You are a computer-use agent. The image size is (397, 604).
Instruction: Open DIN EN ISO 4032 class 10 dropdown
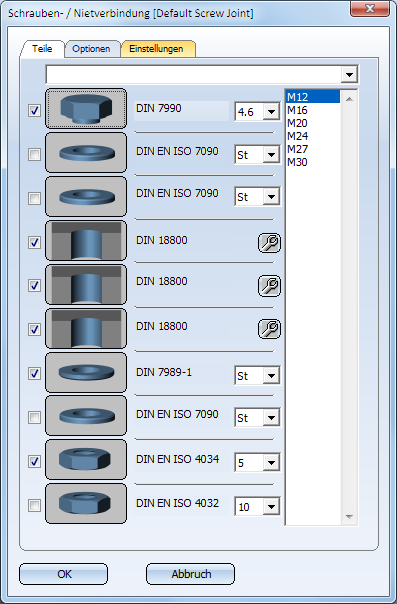[x=271, y=507]
